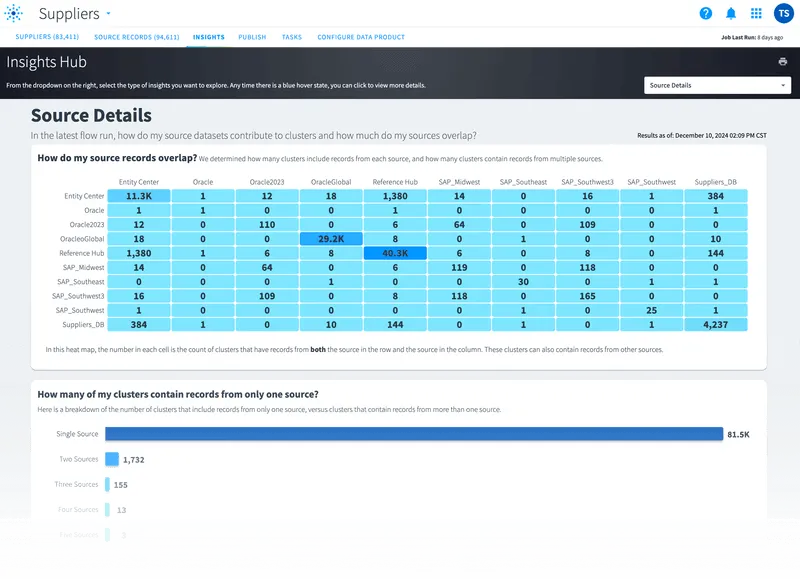Click the Suppliers_DB column header
Screen dimensions: 800x579
716,182
